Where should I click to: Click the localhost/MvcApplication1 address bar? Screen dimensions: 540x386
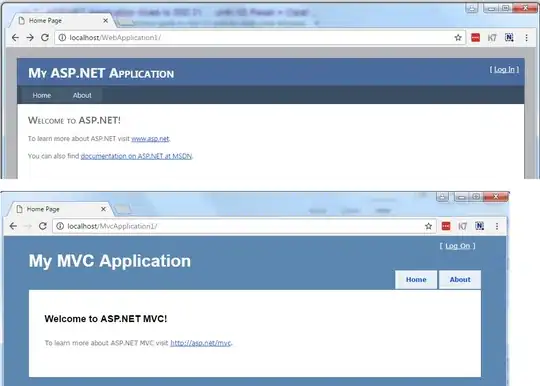pyautogui.click(x=241, y=226)
